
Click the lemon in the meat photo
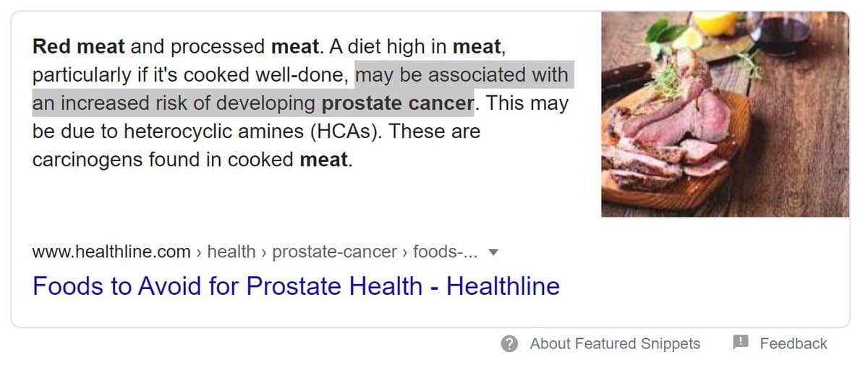(x=715, y=22)
